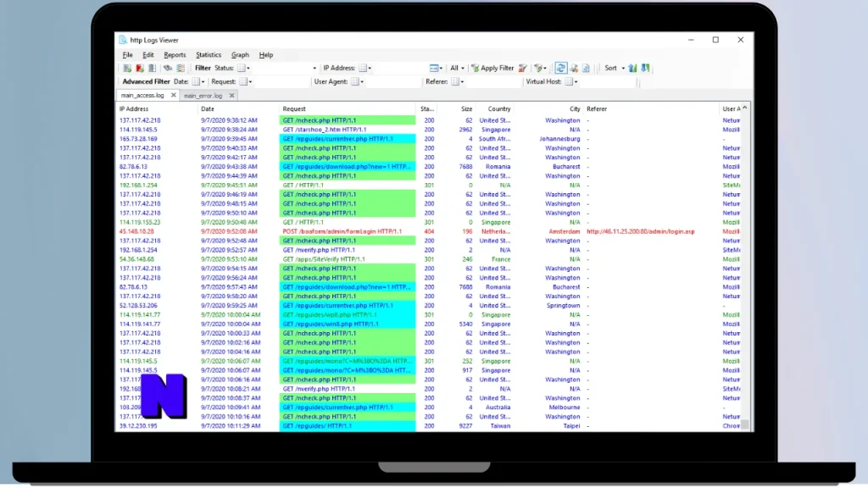Click the Taiwan country cell
Image resolution: width=868 pixels, height=488 pixels.
(500, 426)
